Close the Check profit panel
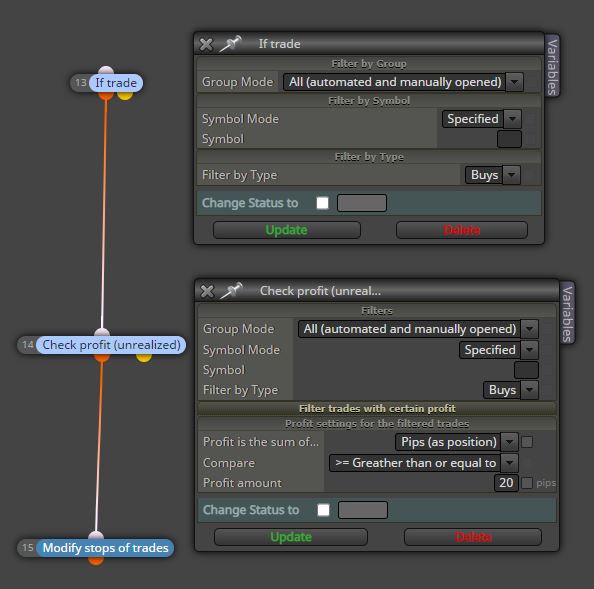Screen dimensions: 594x589 (207, 291)
